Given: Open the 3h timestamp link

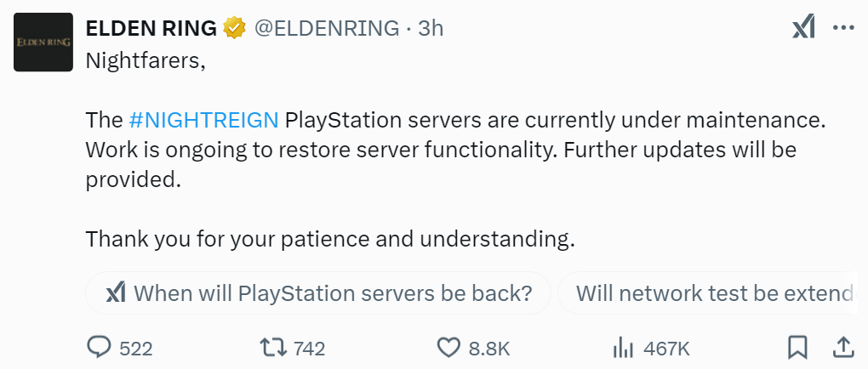Looking at the screenshot, I should click(430, 28).
